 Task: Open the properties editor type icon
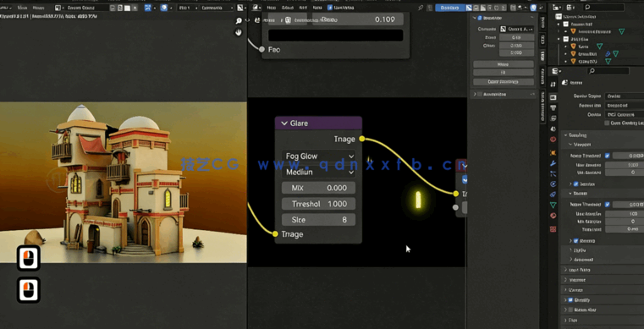coord(558,71)
